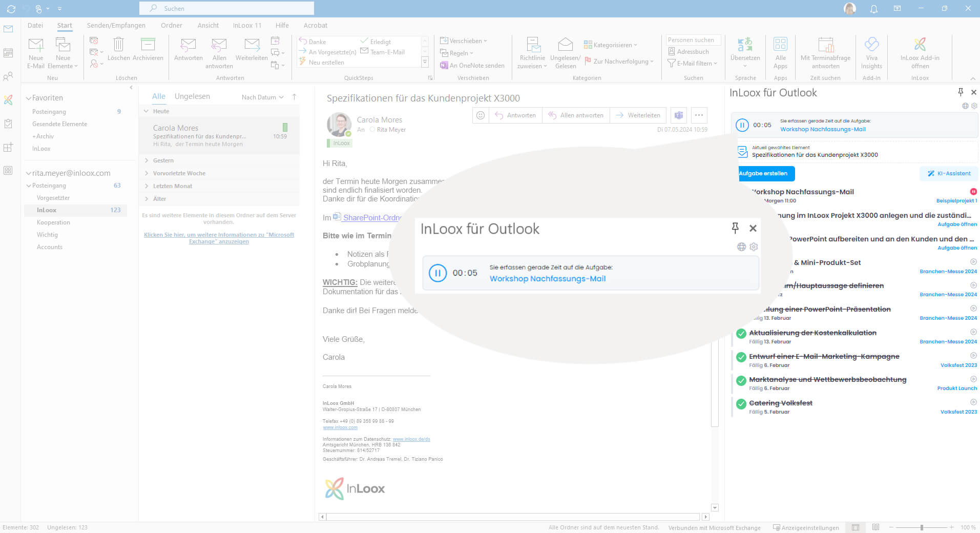
Task: Click Allen antworten in the ribbon
Action: (x=219, y=53)
